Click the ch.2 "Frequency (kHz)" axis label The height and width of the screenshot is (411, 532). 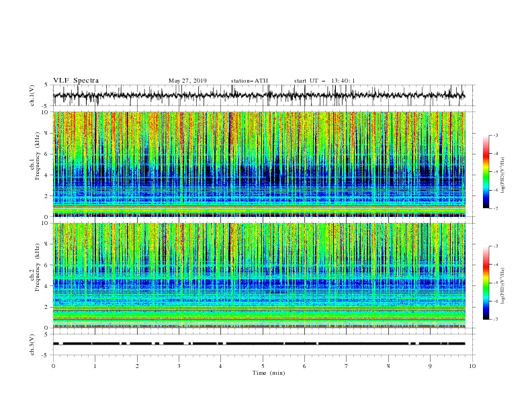point(38,267)
